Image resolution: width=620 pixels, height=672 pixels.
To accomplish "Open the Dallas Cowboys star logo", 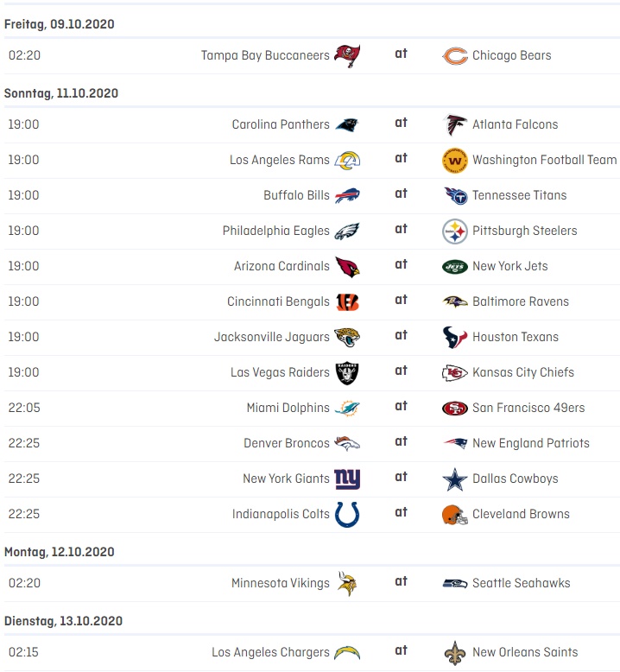I will tap(455, 479).
